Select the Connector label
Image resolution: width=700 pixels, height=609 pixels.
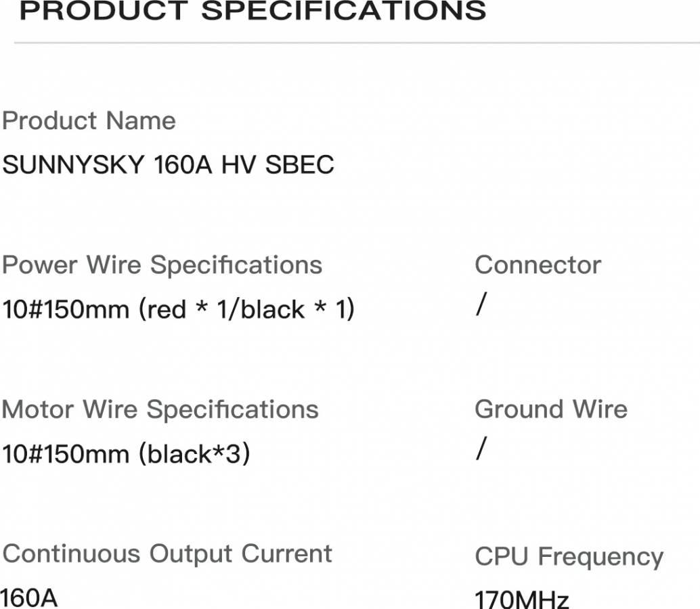tap(538, 265)
